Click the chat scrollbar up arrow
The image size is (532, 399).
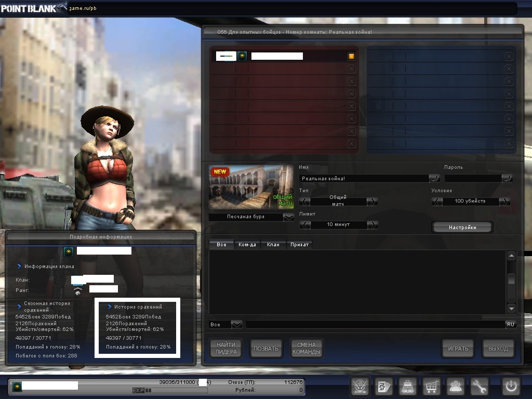511,256
